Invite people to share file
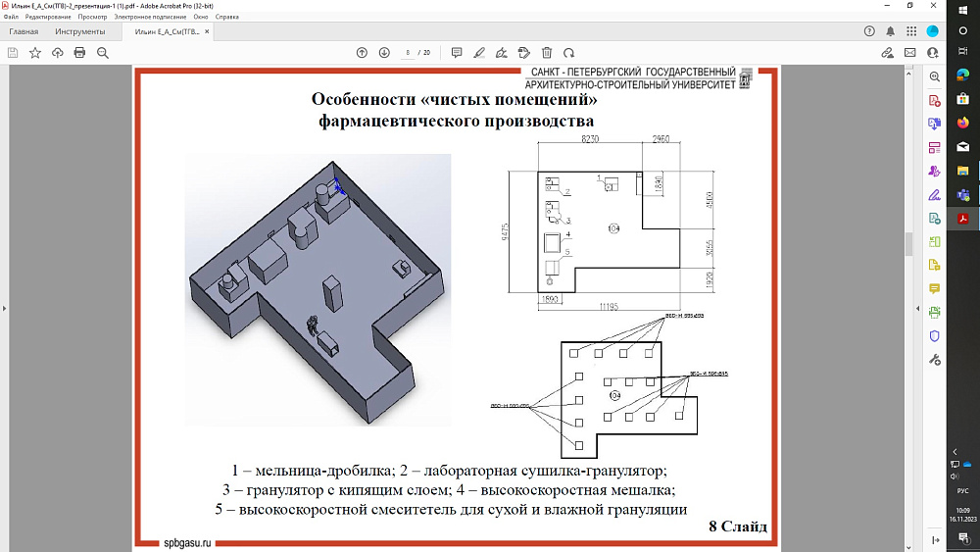The width and height of the screenshot is (980, 552). (x=933, y=53)
